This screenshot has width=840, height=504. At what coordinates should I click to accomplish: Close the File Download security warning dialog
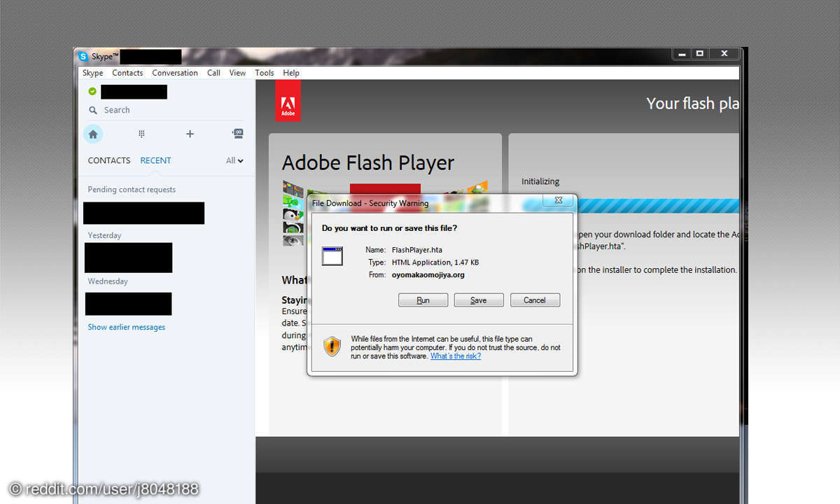tap(559, 200)
